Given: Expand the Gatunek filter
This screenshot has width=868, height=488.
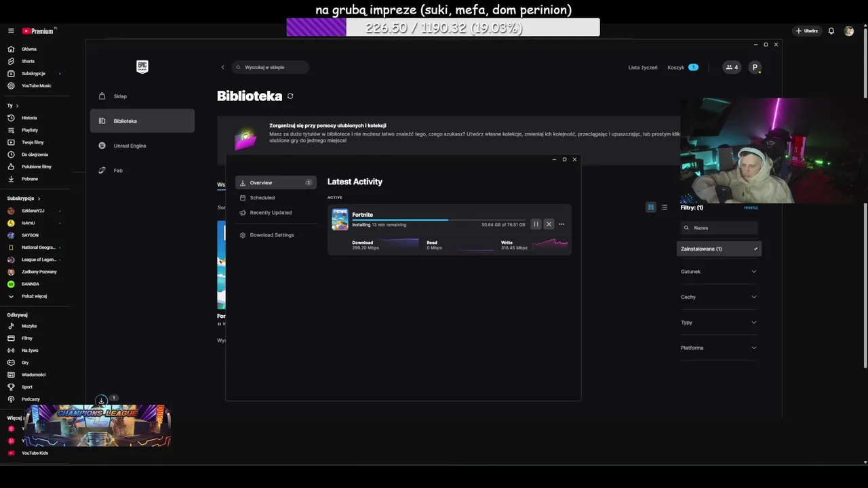Looking at the screenshot, I should tap(719, 272).
